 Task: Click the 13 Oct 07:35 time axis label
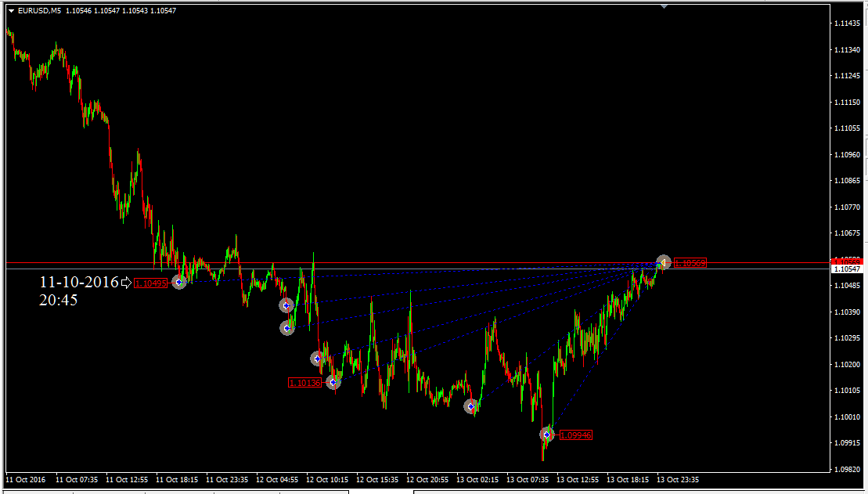[528, 480]
